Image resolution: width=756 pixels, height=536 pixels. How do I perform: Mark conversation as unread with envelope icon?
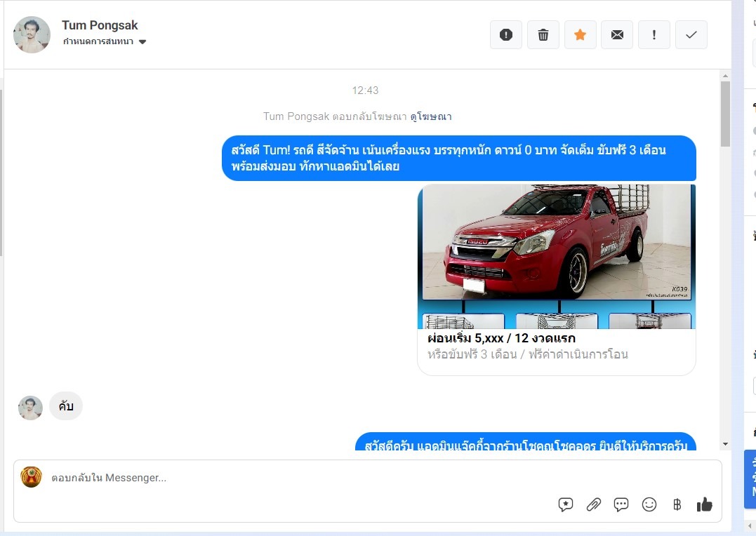[x=617, y=35]
